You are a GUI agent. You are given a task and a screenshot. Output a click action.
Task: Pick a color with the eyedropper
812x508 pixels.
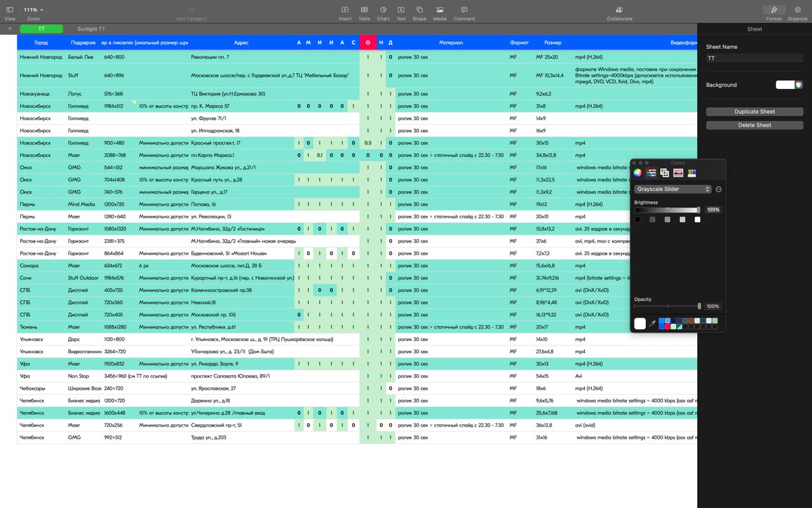pyautogui.click(x=652, y=324)
